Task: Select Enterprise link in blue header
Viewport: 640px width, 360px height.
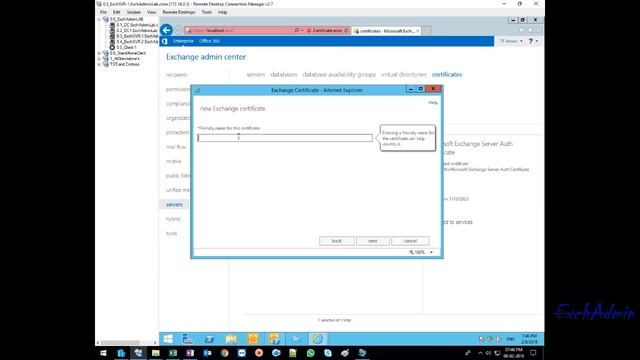Action: pos(183,41)
